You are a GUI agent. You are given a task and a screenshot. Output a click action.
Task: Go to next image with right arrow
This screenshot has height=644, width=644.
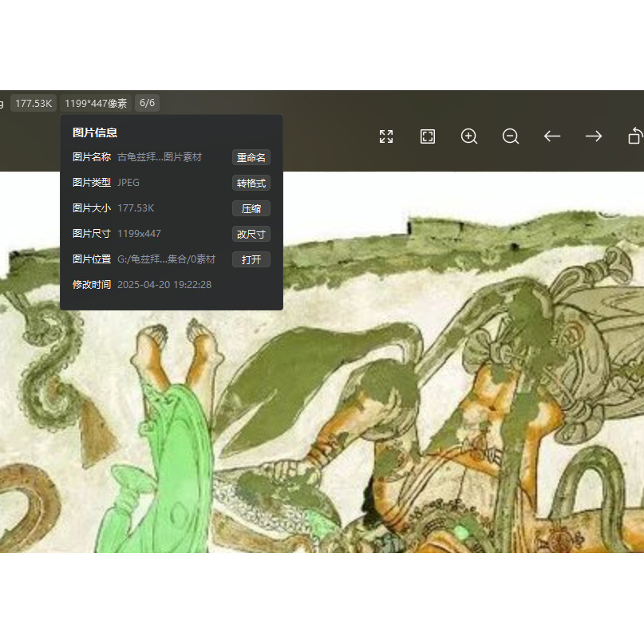[x=594, y=136]
